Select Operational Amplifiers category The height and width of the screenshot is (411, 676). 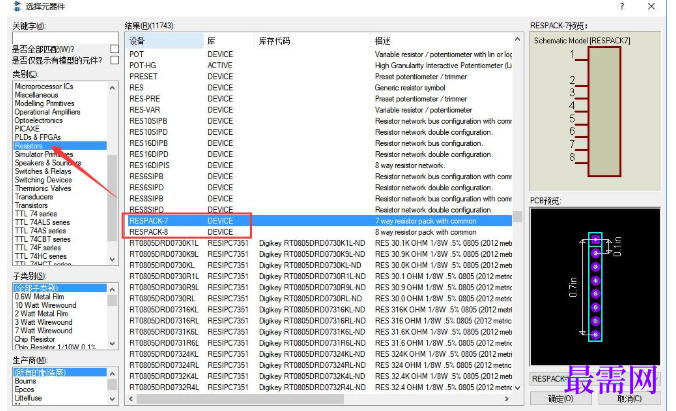coord(47,112)
